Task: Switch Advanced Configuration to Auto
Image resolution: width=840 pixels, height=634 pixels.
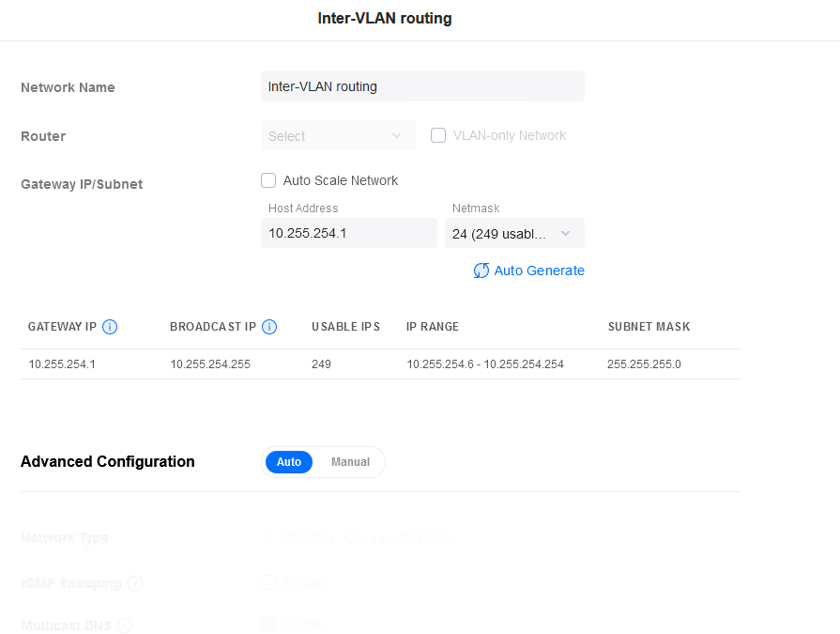Action: [x=289, y=462]
